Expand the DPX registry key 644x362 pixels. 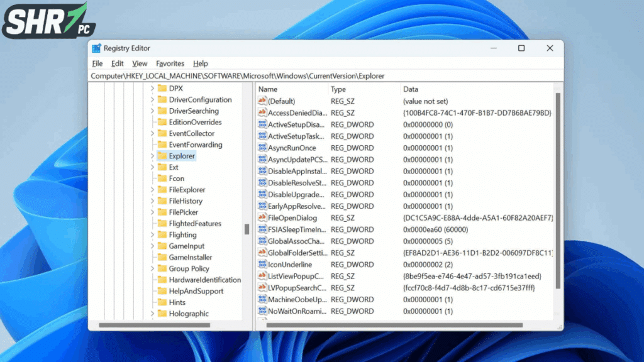(152, 88)
